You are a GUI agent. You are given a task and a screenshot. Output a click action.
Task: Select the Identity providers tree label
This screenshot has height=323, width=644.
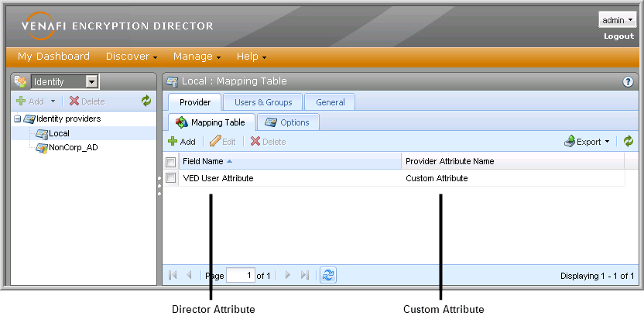pos(69,119)
